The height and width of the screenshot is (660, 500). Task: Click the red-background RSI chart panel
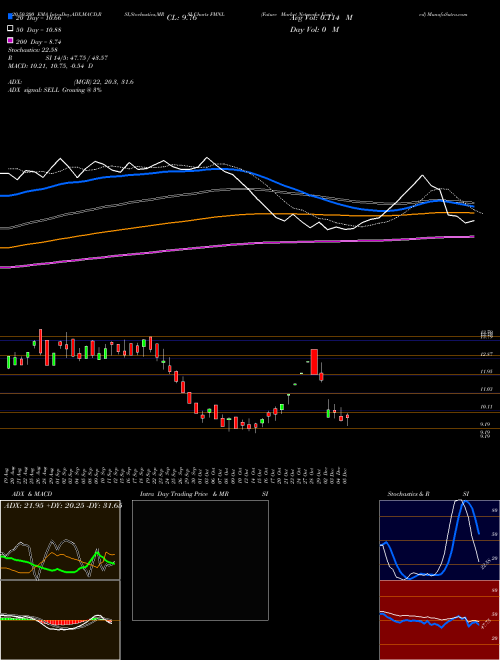click(x=439, y=620)
